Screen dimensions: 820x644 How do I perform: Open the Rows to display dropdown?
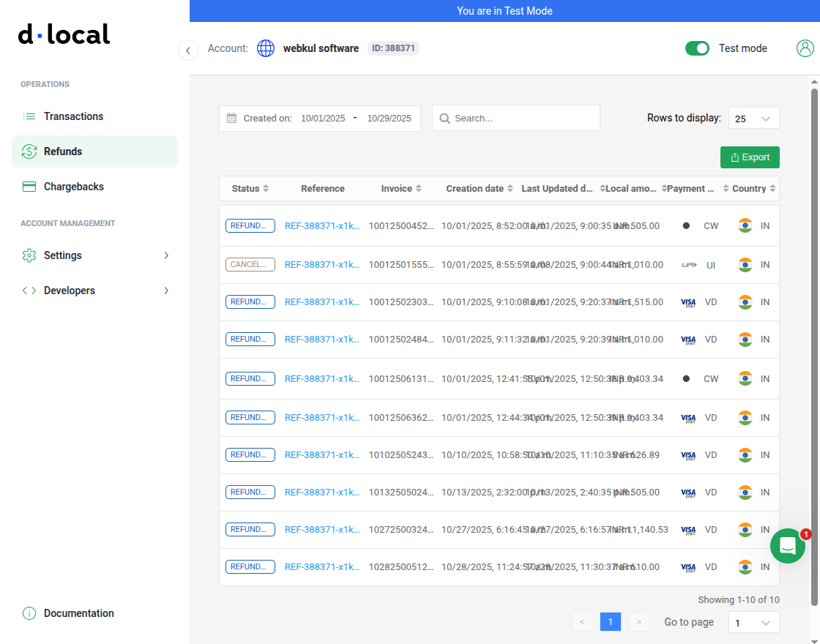tap(753, 118)
